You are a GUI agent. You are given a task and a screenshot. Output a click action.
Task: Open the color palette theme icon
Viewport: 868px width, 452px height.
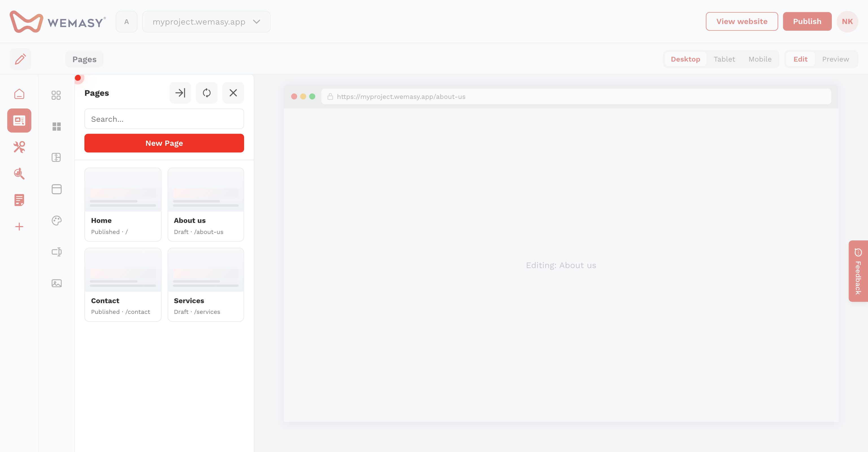[x=56, y=221]
